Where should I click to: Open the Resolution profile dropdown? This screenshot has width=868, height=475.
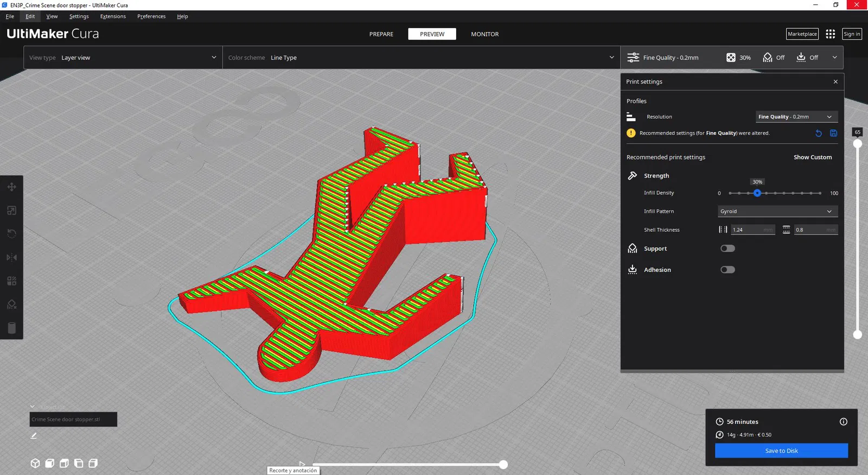(x=796, y=117)
